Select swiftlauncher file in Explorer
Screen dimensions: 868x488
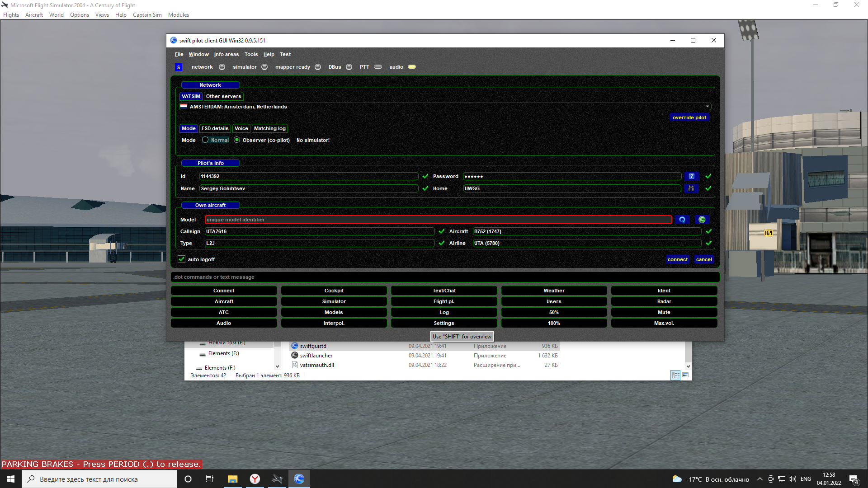point(316,356)
